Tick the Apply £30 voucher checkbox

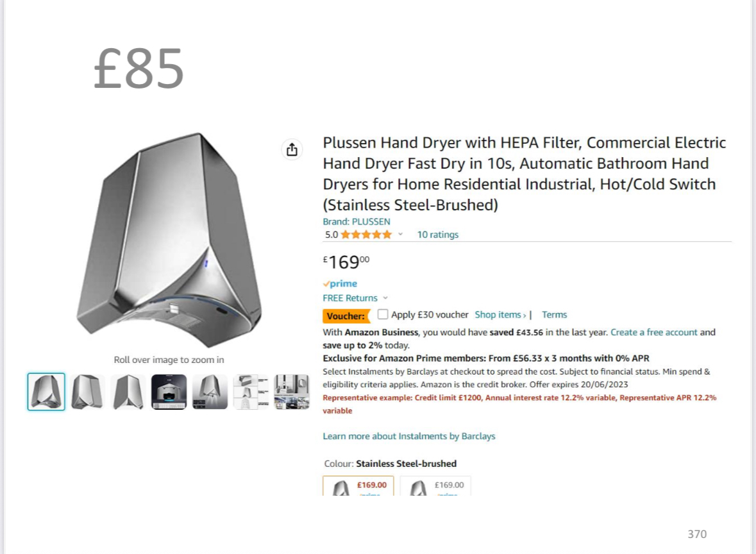(x=383, y=314)
